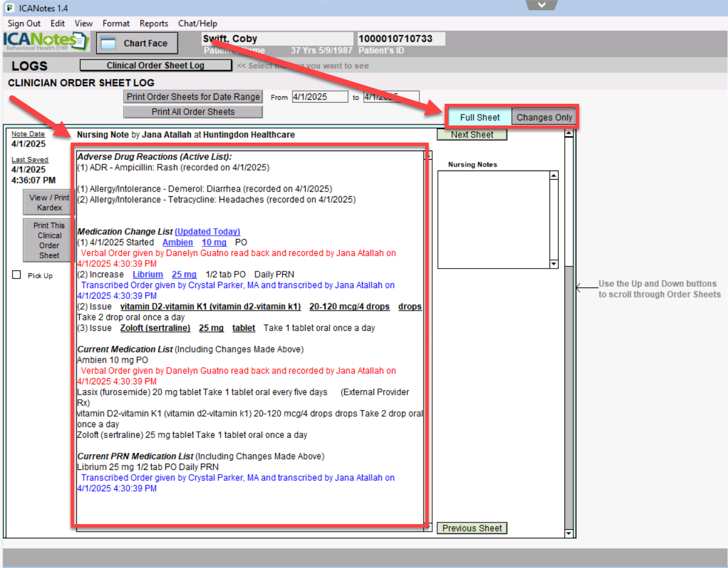
Task: Click the From date field
Action: 319,97
